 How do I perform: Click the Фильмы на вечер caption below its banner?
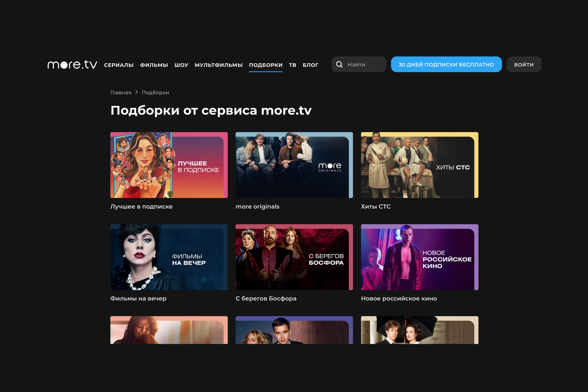pos(138,299)
